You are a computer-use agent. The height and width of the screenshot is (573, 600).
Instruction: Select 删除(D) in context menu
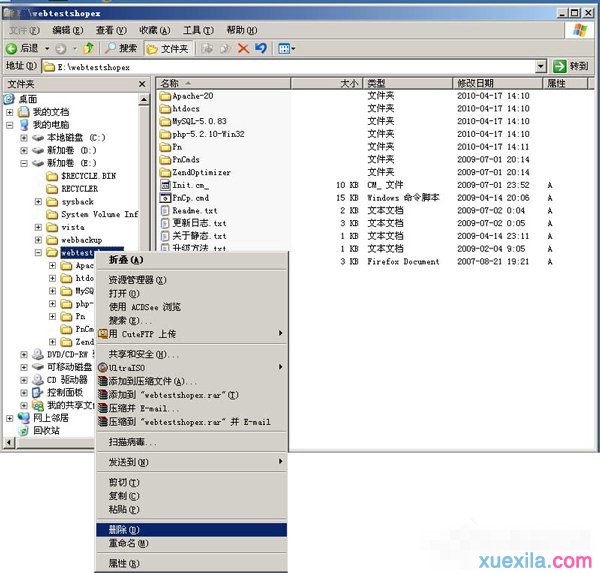pyautogui.click(x=191, y=529)
